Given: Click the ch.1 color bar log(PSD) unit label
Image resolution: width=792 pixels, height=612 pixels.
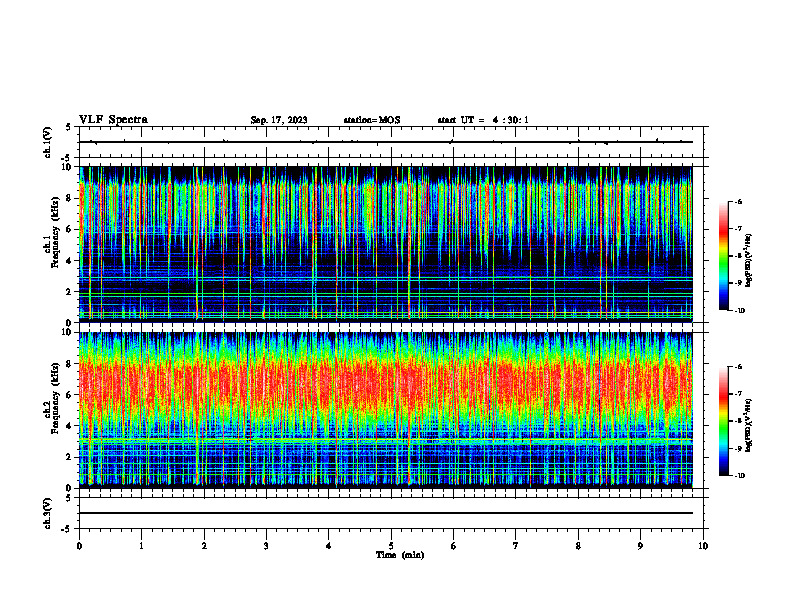Looking at the screenshot, I should (x=749, y=261).
